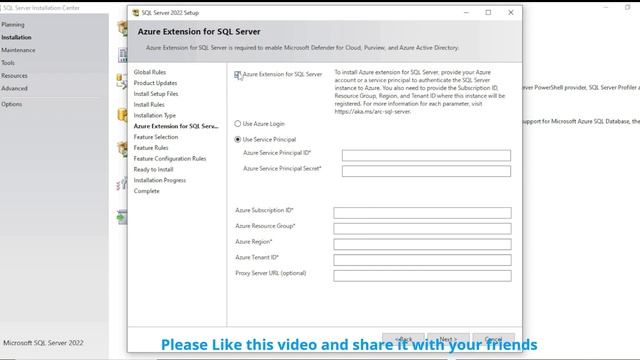The height and width of the screenshot is (360, 640).
Task: Click the Azure Region field
Action: 422,244
